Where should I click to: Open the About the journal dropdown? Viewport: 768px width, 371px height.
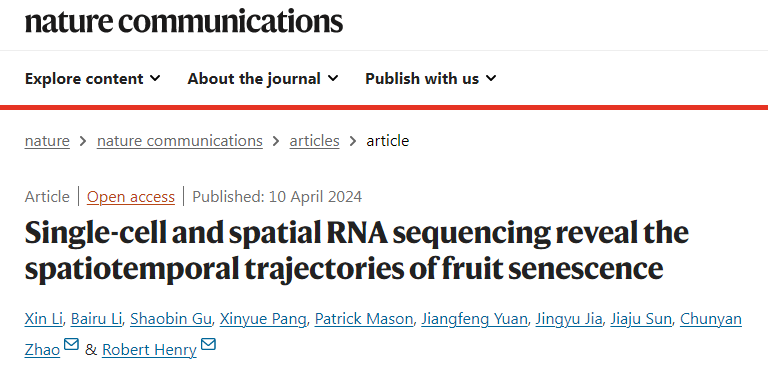tap(263, 78)
